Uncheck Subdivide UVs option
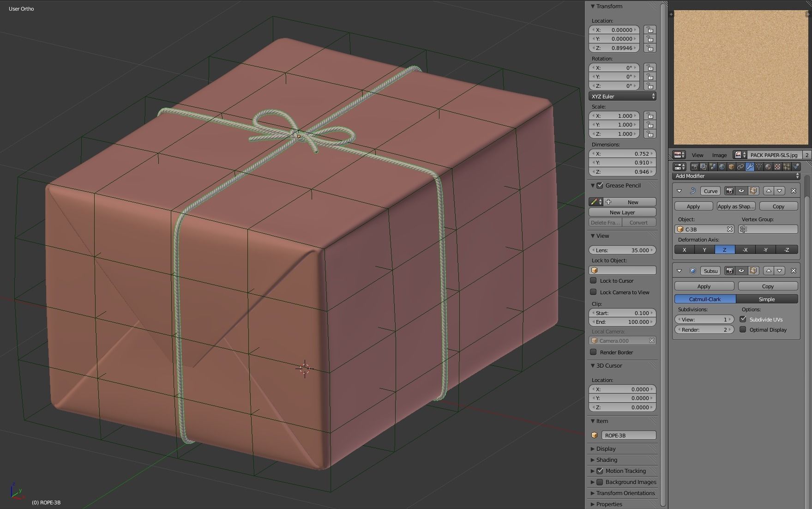 click(x=743, y=319)
